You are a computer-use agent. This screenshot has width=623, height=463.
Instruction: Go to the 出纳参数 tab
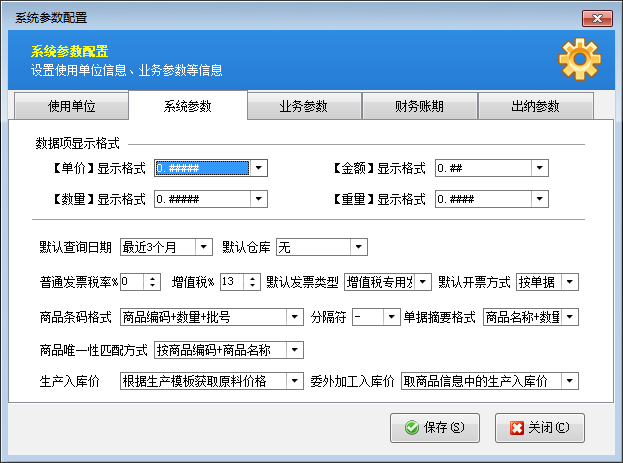click(x=535, y=106)
